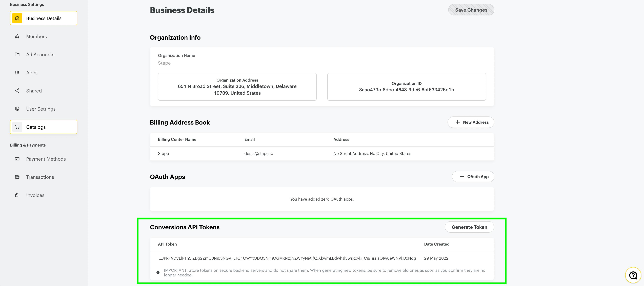Click the 'You have added zero OAuth apps.' text

tap(322, 199)
